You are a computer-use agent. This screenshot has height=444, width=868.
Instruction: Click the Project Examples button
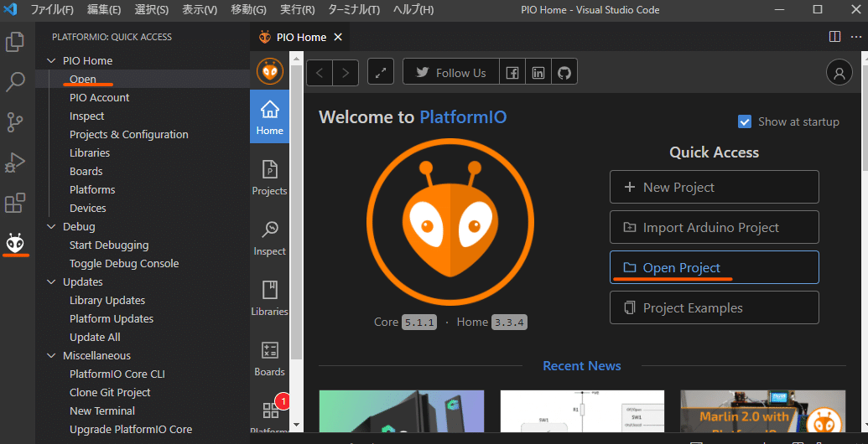click(x=714, y=308)
